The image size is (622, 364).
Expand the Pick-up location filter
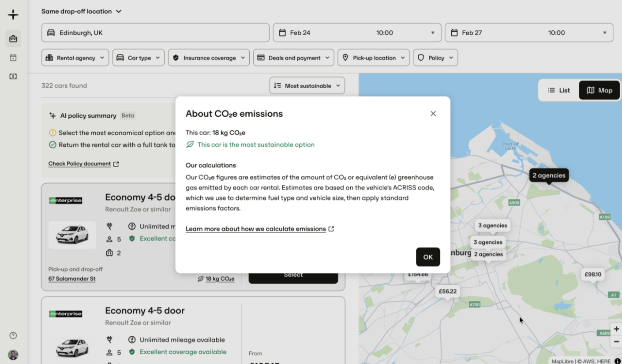(374, 58)
